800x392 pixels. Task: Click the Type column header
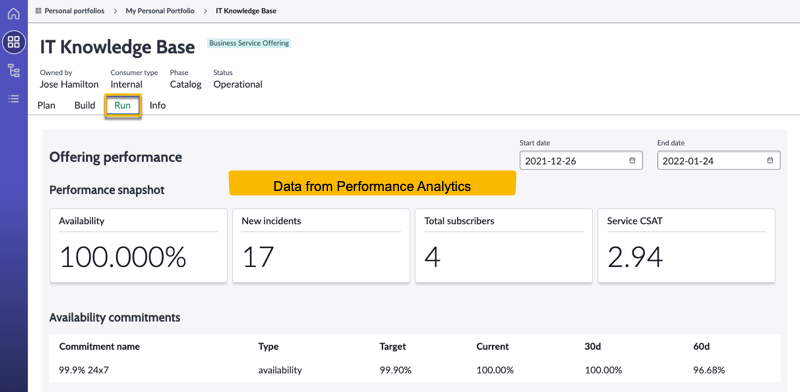268,347
